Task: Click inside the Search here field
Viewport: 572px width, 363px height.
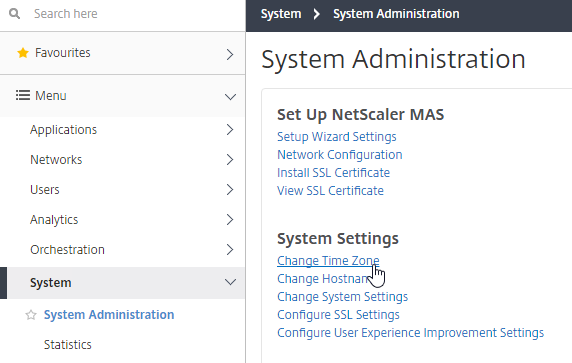Action: (135, 14)
